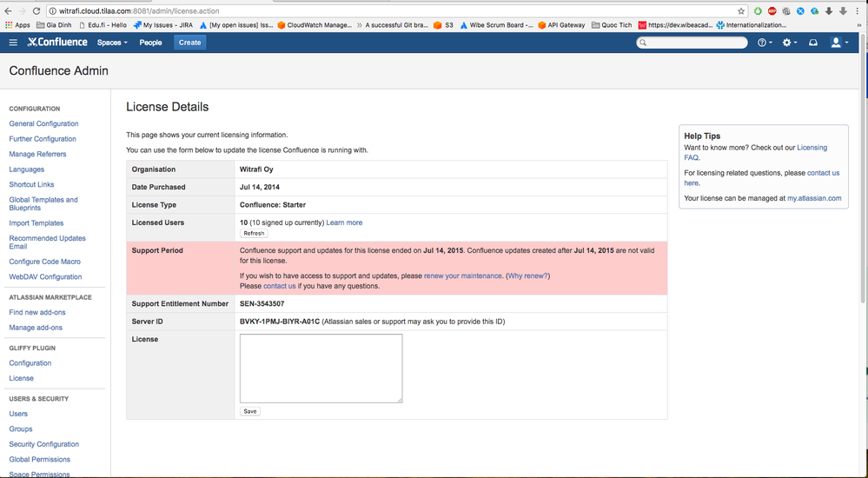
Task: Click contact us here in Help Tips
Action: (761, 178)
